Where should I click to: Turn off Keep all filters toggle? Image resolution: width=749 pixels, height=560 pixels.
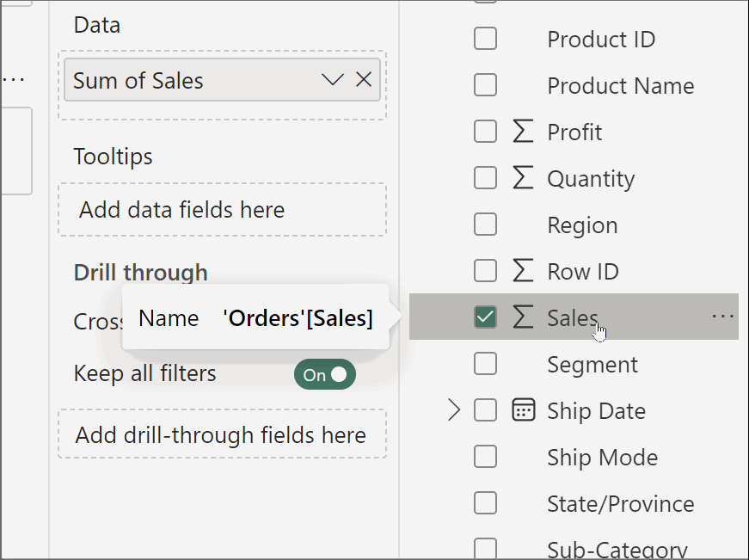(x=325, y=374)
